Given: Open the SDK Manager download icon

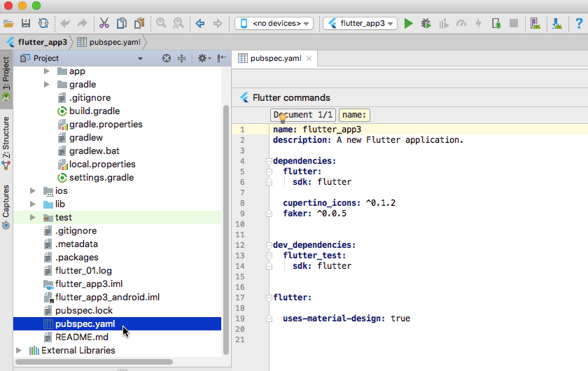Looking at the screenshot, I should click(557, 24).
